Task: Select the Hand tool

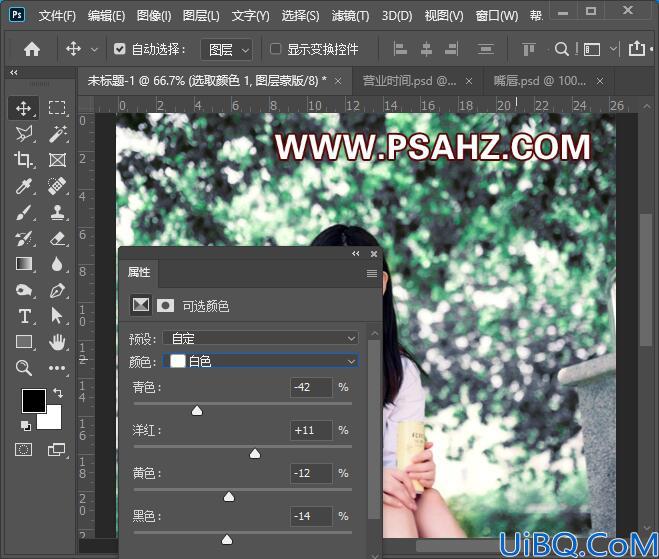Action: 57,342
